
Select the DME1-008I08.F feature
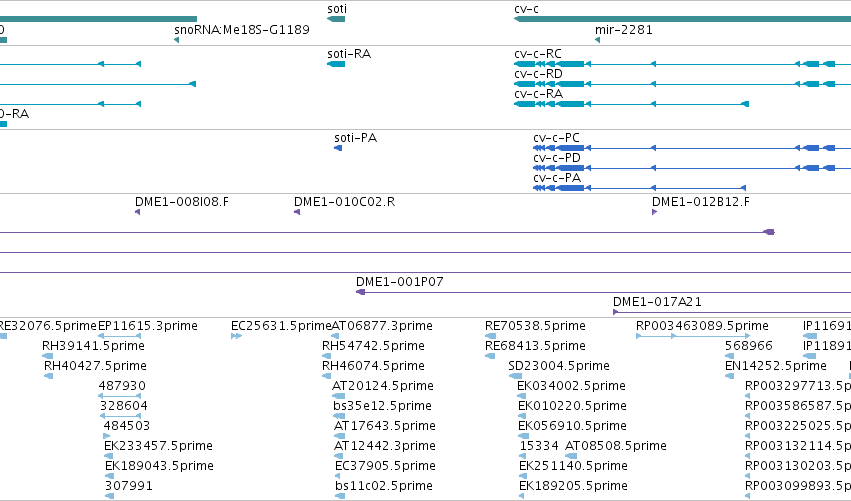point(182,202)
